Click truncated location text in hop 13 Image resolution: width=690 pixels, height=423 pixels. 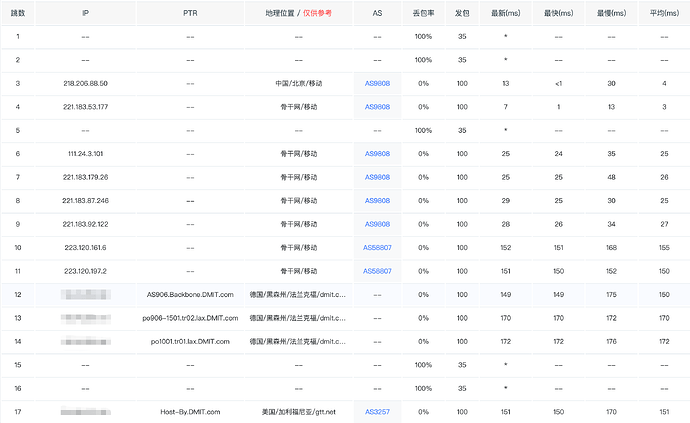(x=298, y=318)
